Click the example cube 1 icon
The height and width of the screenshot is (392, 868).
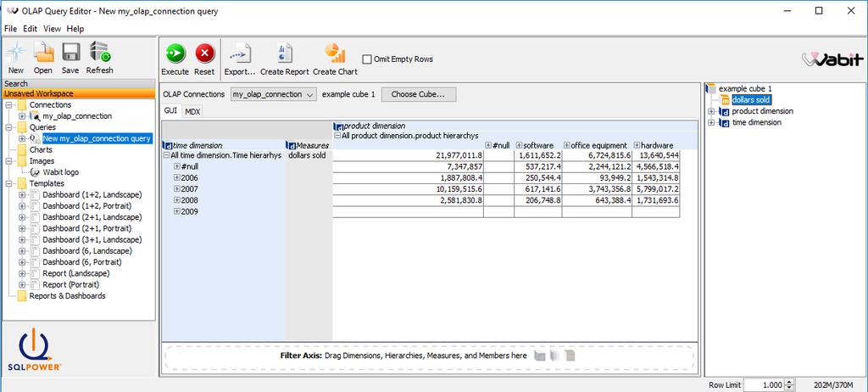tap(711, 89)
